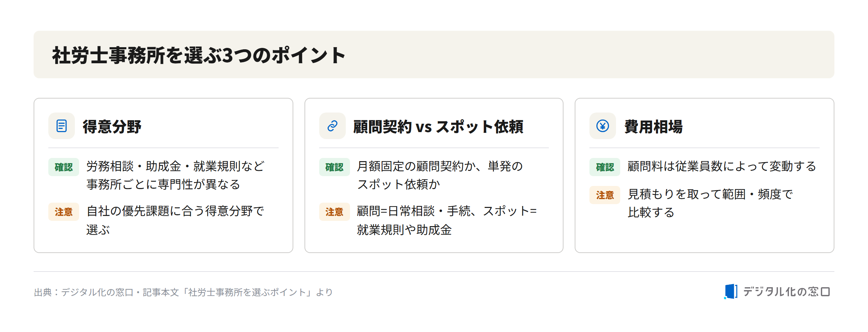This screenshot has width=868, height=332.
Task: Click the orange 注意 badge in 得意分野 card
Action: pyautogui.click(x=64, y=212)
